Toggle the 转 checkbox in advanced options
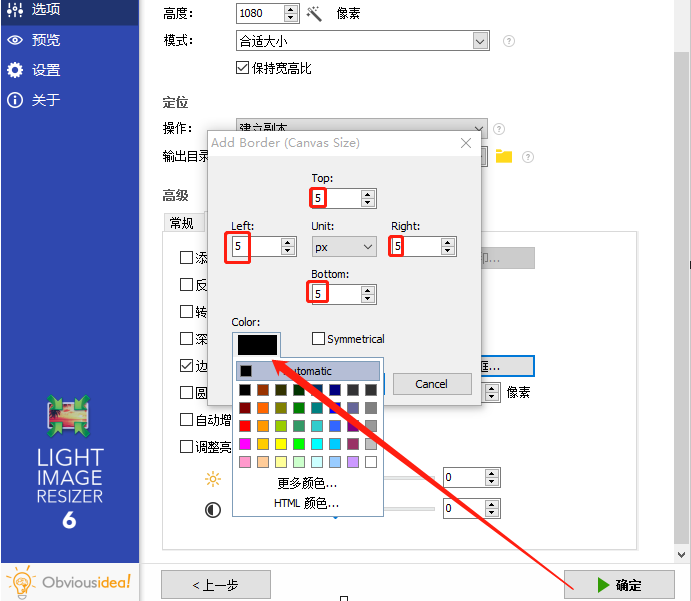 coord(186,312)
